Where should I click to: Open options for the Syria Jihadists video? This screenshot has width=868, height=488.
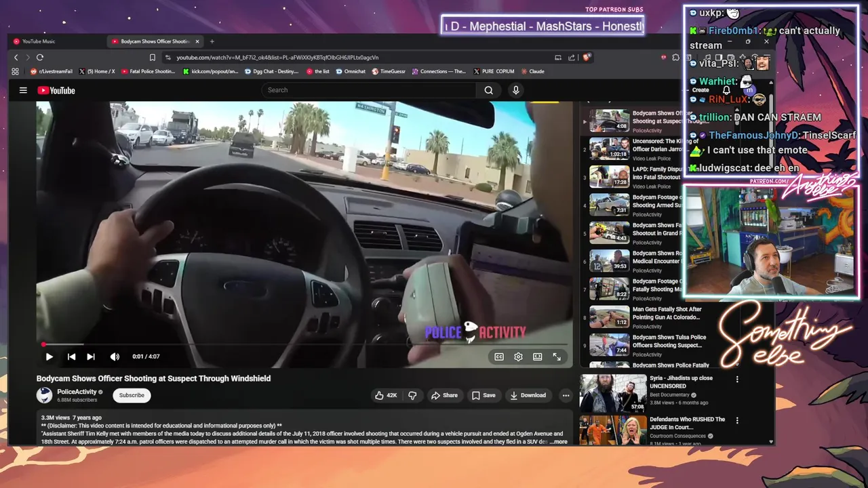pyautogui.click(x=737, y=380)
